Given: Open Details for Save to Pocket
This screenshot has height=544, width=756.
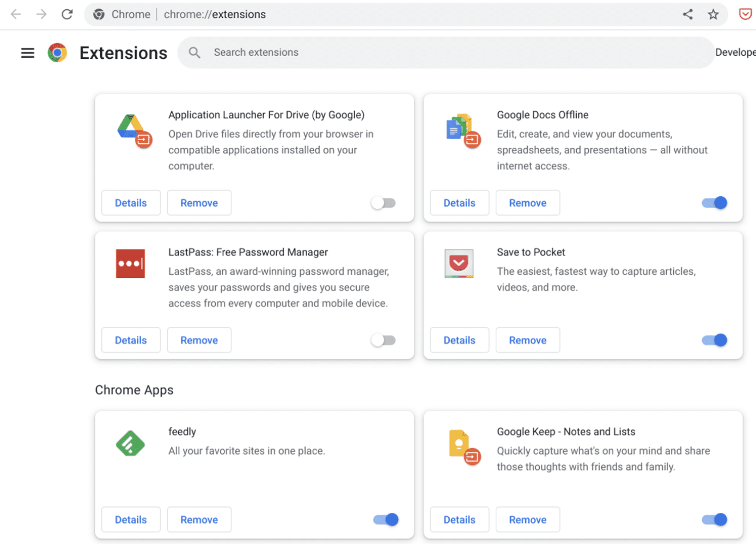Looking at the screenshot, I should pyautogui.click(x=459, y=340).
